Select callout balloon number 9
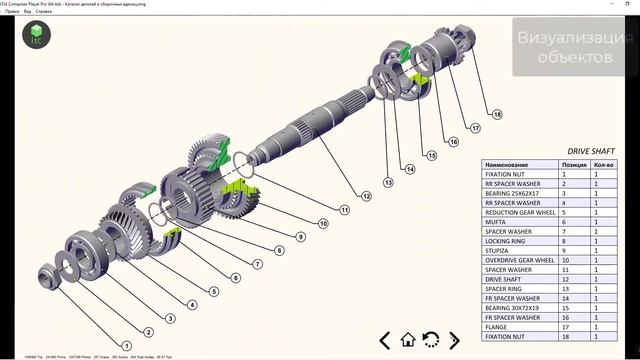Image resolution: width=640 pixels, height=360 pixels. [x=301, y=237]
